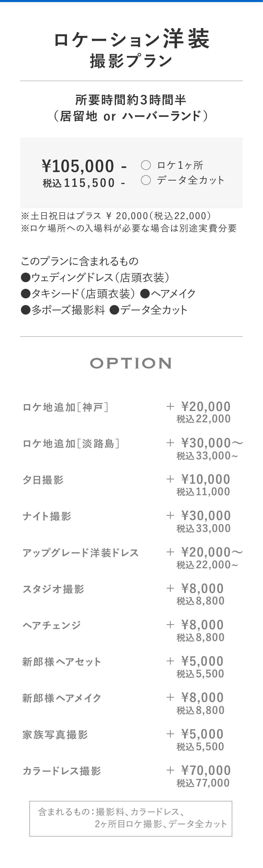Click the plus sign beside ロケ地追加[神戸]

click(x=170, y=406)
